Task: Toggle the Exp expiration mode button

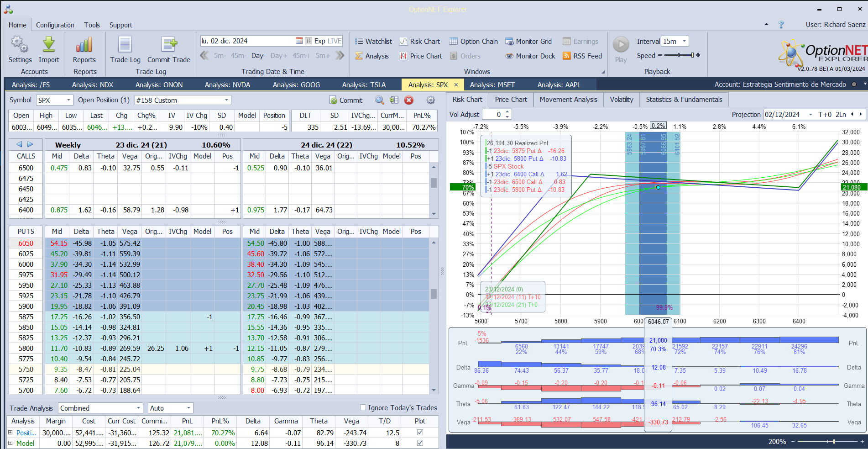Action: click(320, 41)
